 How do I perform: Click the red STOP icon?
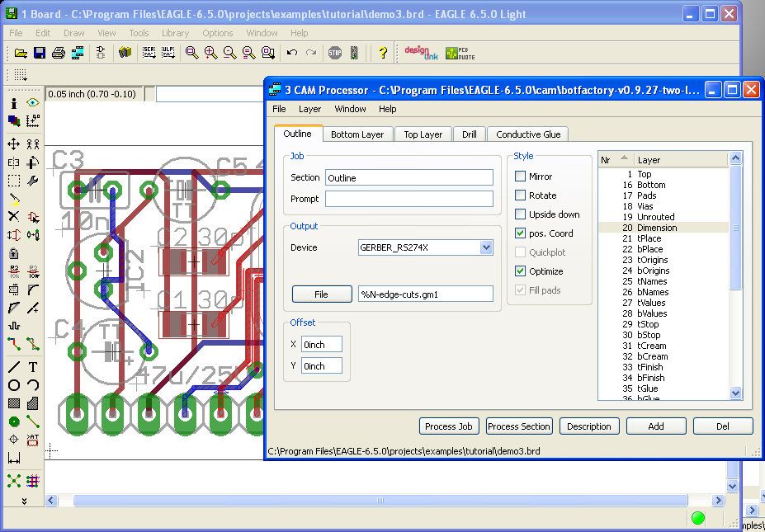334,53
